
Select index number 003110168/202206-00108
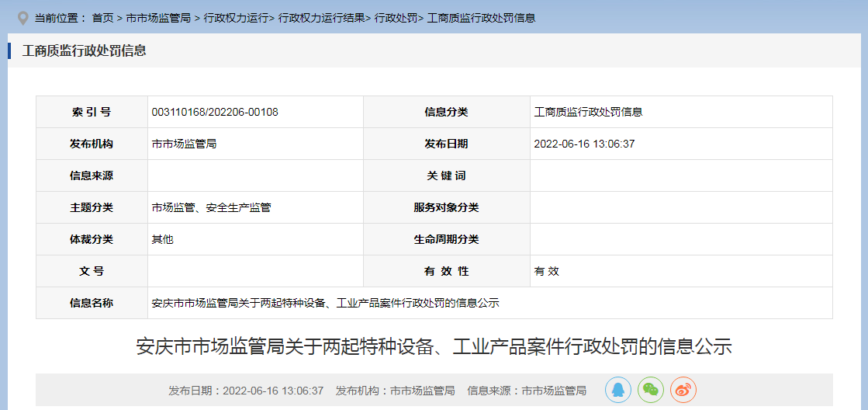[x=215, y=112]
